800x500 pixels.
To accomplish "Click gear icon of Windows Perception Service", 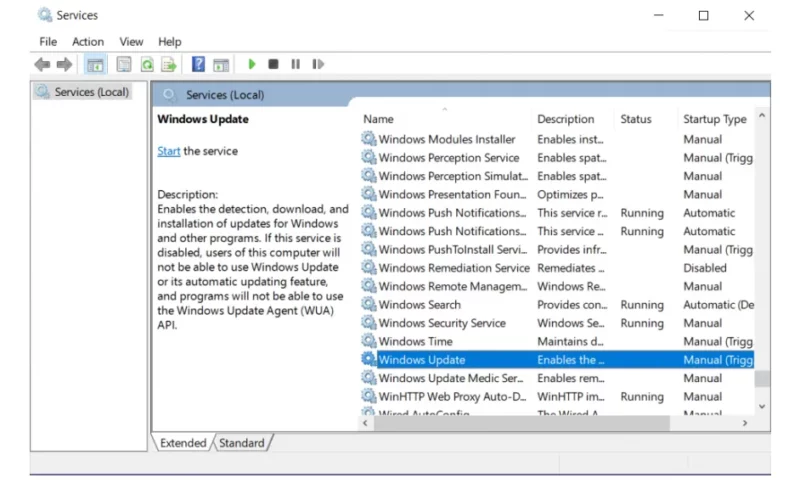I will pyautogui.click(x=368, y=157).
